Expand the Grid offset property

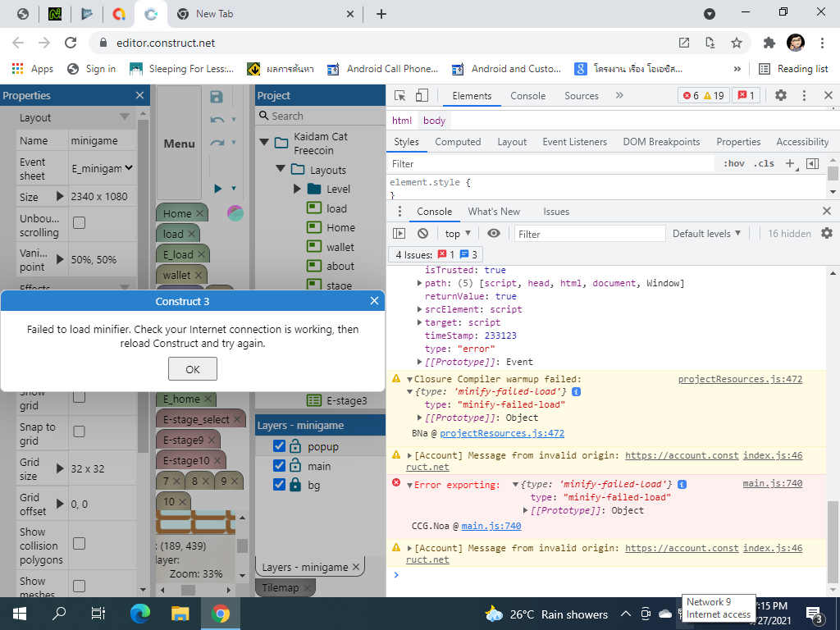click(x=60, y=504)
